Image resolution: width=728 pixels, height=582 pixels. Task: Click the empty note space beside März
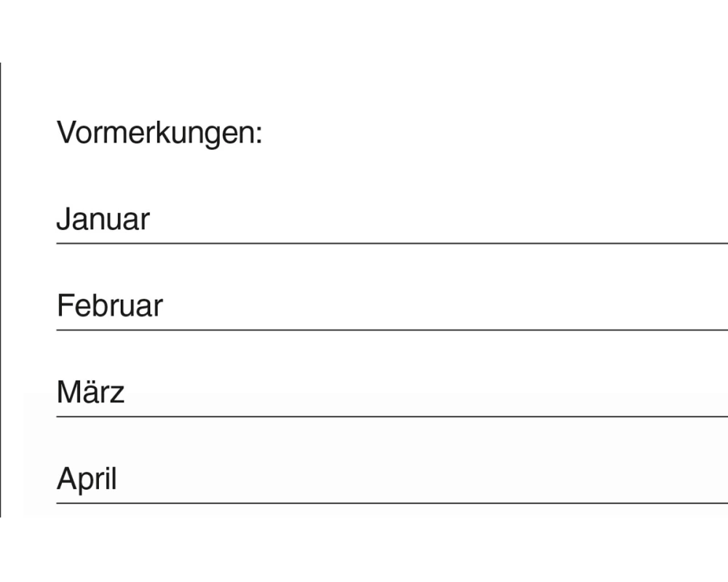(437, 395)
